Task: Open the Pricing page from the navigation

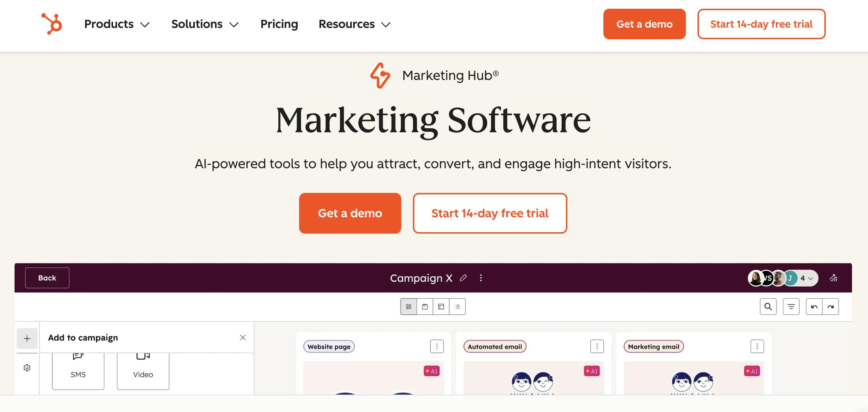Action: point(279,24)
